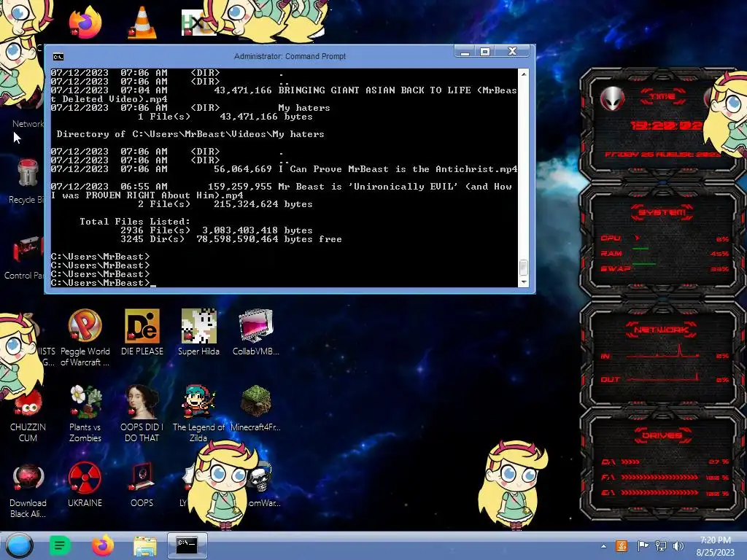Image resolution: width=747 pixels, height=560 pixels.
Task: Click the "3245 Dir(s)" bytes free line
Action: click(x=231, y=239)
